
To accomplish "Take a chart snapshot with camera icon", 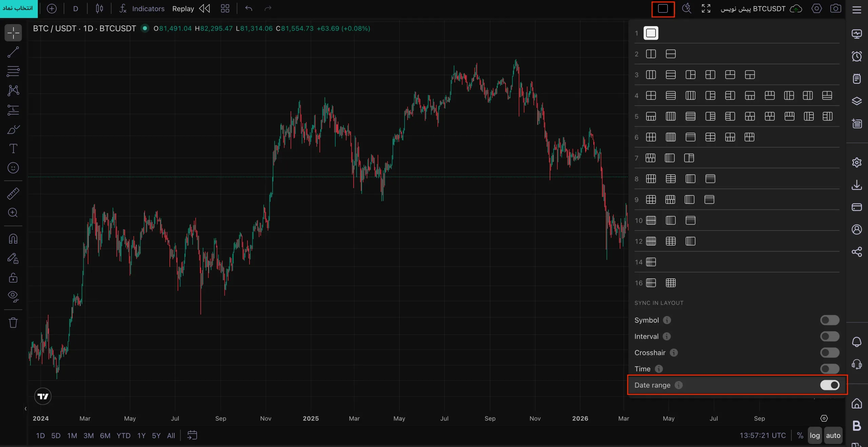I will pos(835,8).
